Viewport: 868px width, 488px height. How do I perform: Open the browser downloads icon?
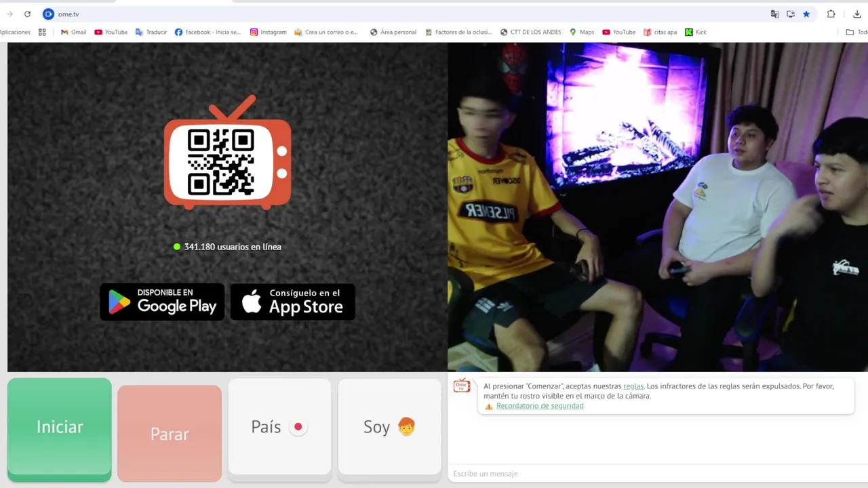(x=857, y=14)
